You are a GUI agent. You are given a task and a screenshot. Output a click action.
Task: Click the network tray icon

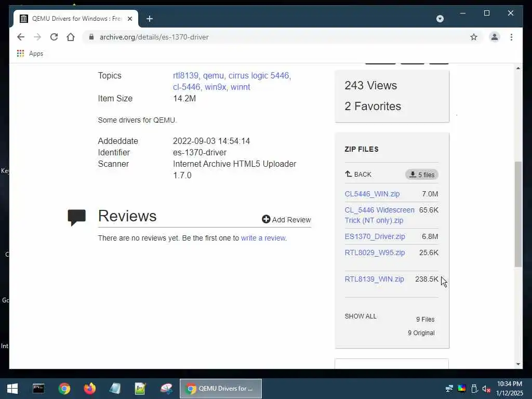point(449,389)
